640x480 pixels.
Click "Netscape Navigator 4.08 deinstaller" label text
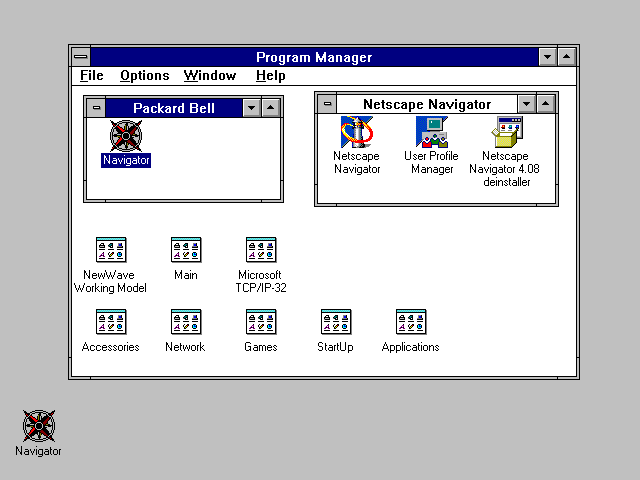pos(505,169)
